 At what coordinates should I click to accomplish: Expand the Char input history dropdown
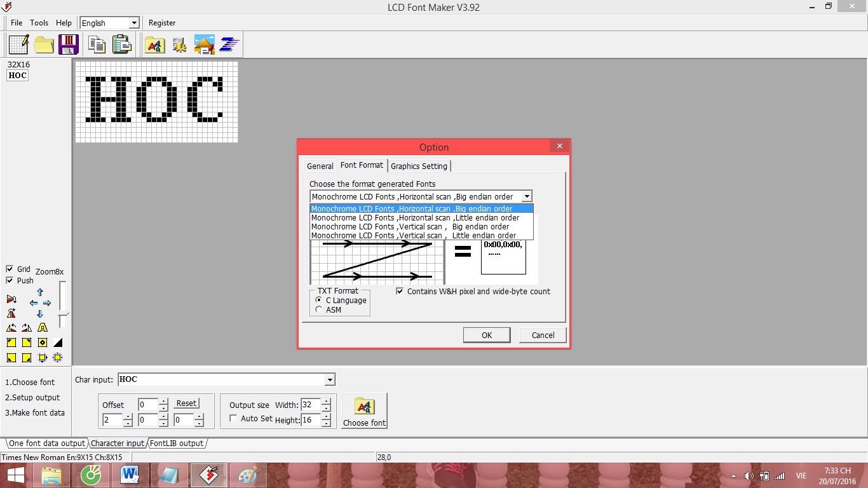[330, 379]
